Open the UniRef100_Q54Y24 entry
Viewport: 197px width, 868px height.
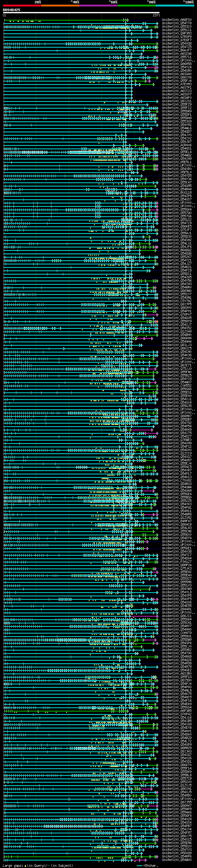click(176, 67)
